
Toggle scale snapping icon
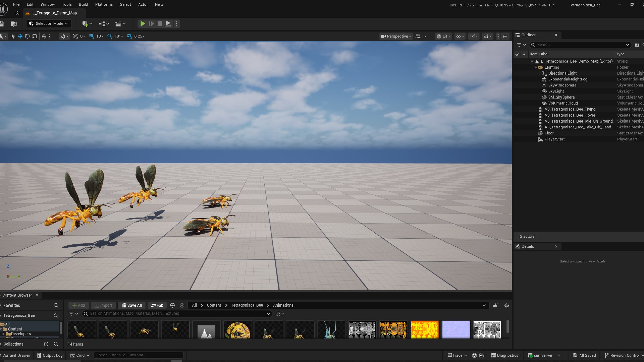pos(129,36)
